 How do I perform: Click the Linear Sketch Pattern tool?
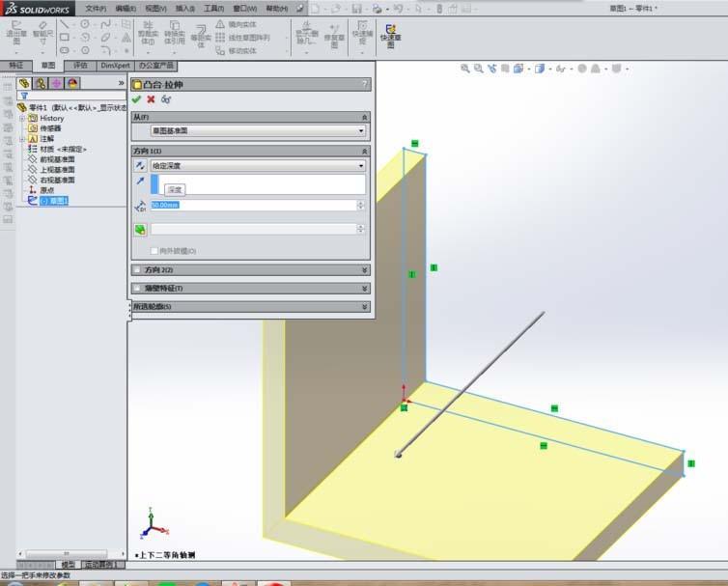[x=242, y=37]
